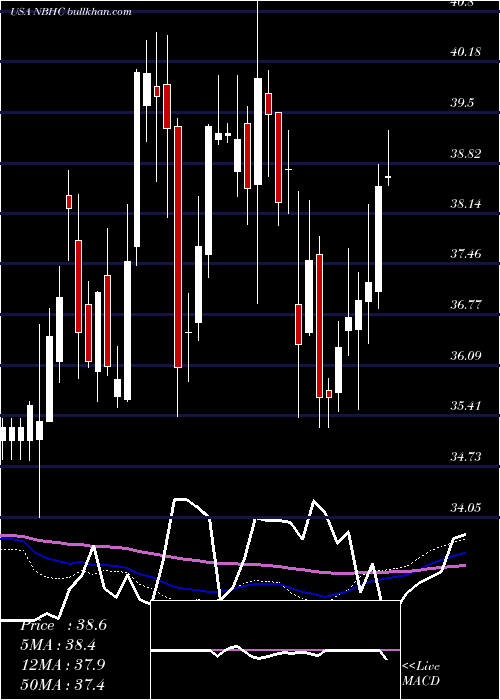Click the tall red candlestick falling from 39.3
Screen dimensions: 500x700
point(178,247)
